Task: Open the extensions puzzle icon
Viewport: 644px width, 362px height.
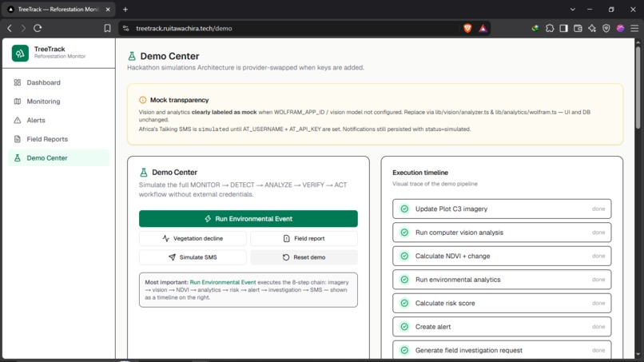Action: click(550, 28)
